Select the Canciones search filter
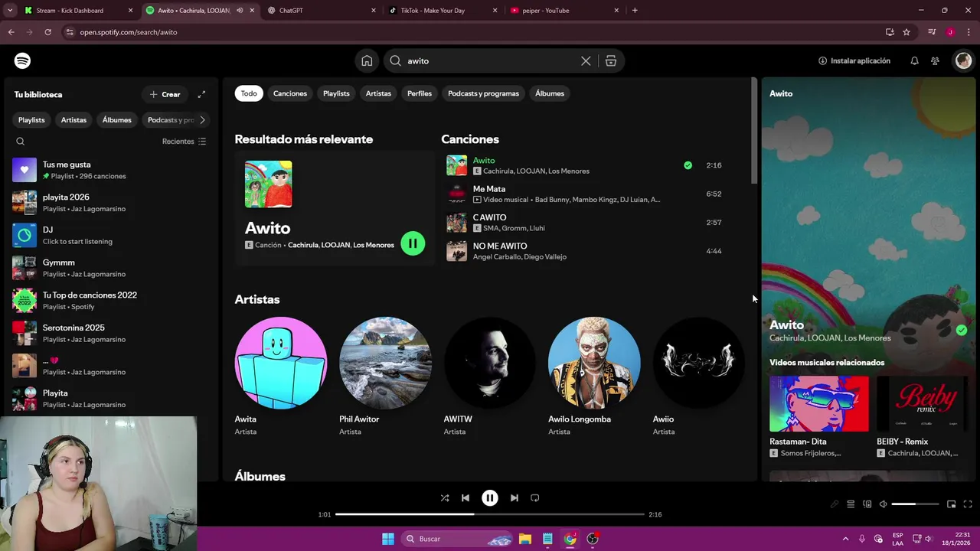The image size is (980, 551). tap(290, 93)
